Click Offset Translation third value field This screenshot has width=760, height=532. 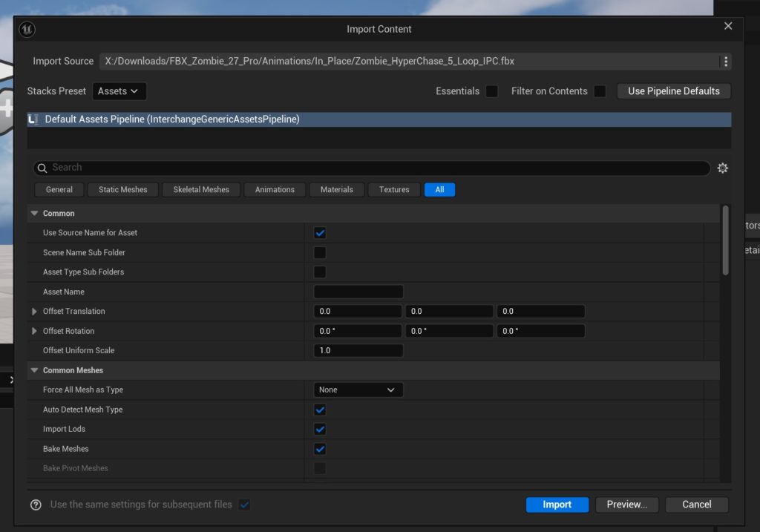point(541,312)
